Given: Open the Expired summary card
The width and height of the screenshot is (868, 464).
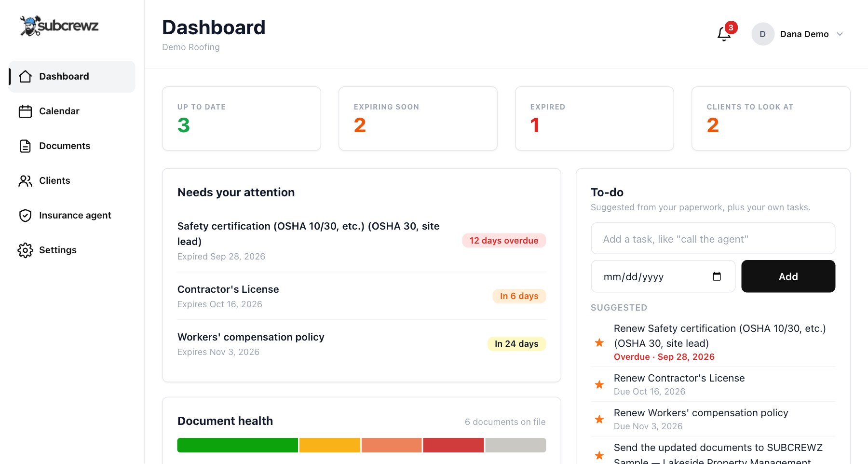Looking at the screenshot, I should tap(595, 119).
